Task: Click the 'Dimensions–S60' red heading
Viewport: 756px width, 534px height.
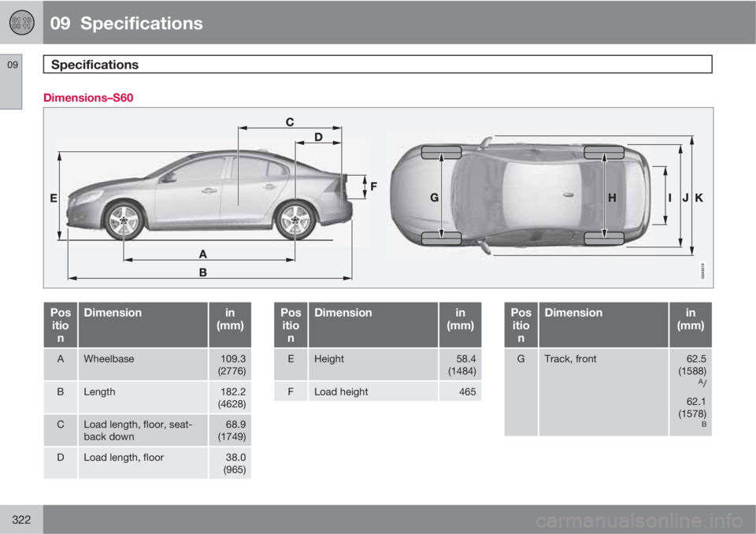Action: (x=88, y=98)
